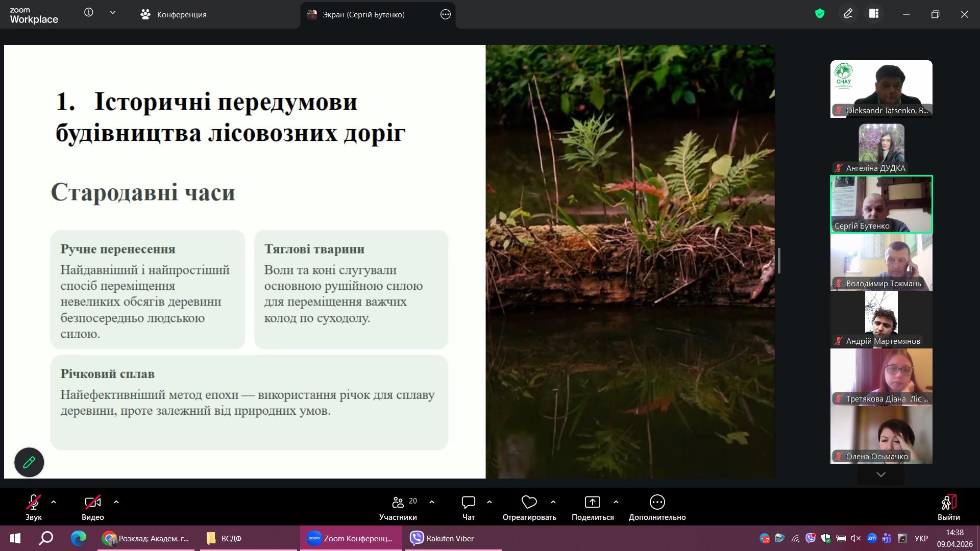Click the green encryption shield icon
The image size is (980, 551).
pyautogui.click(x=820, y=14)
